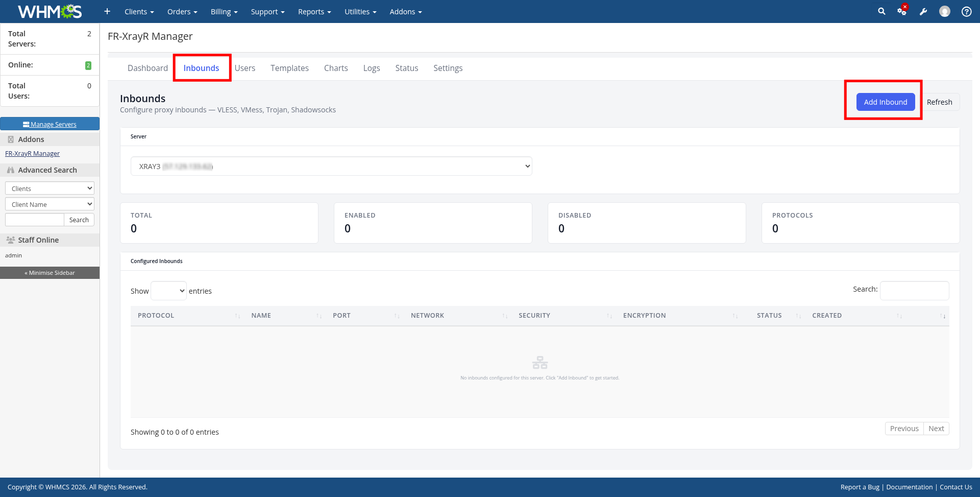Image resolution: width=980 pixels, height=497 pixels.
Task: Open the Show entries dropdown
Action: pos(168,291)
